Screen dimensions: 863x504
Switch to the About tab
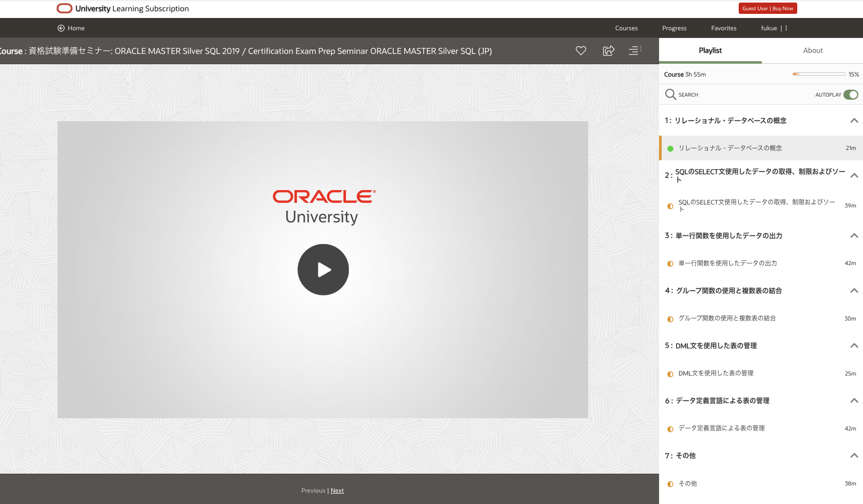tap(813, 50)
